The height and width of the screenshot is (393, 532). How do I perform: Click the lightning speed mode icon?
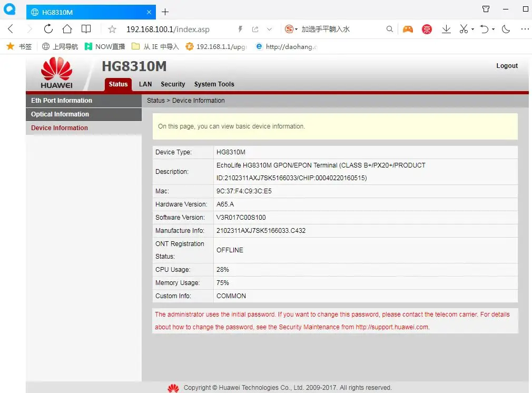tap(240, 29)
